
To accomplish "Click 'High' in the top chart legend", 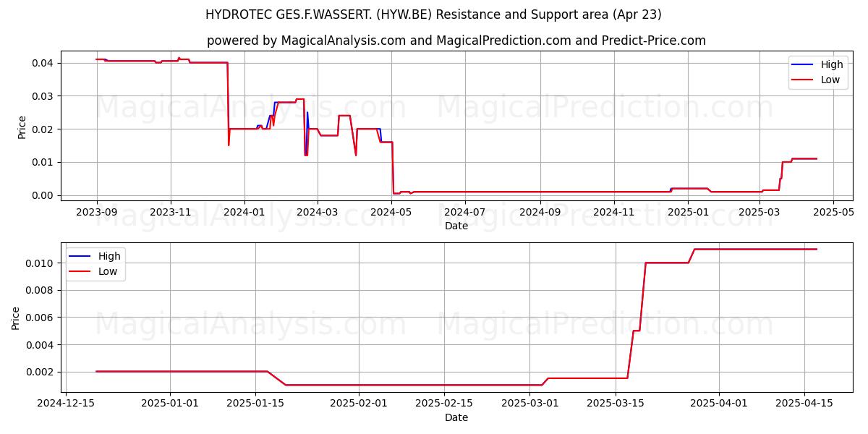I will tap(832, 64).
